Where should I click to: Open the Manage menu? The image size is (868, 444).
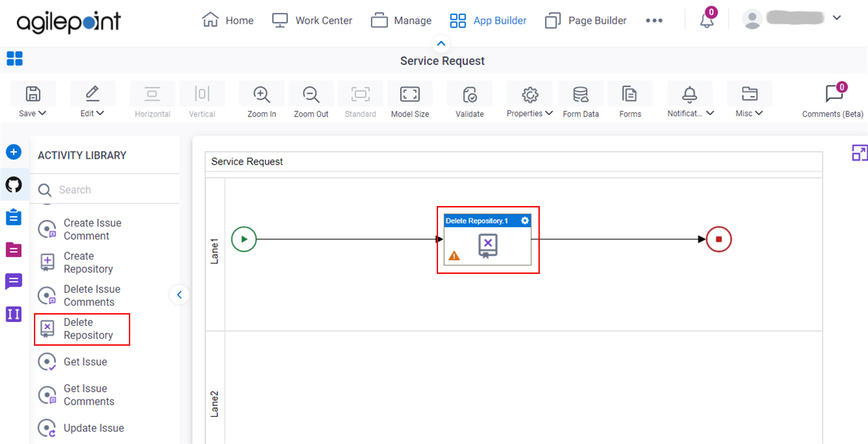pos(401,20)
